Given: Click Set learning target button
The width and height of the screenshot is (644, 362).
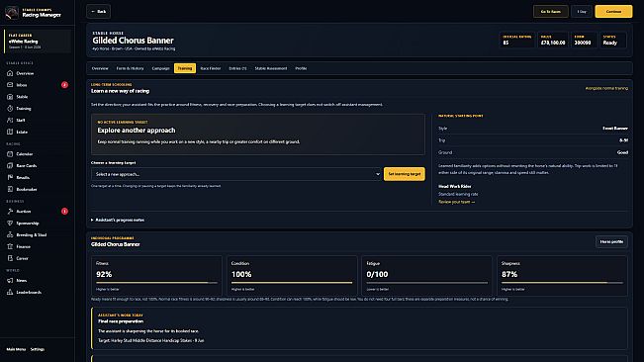Looking at the screenshot, I should click(x=405, y=174).
